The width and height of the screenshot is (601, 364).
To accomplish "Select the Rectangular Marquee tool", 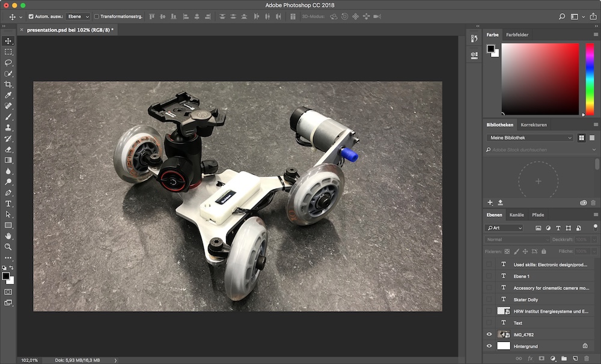I will (x=8, y=52).
